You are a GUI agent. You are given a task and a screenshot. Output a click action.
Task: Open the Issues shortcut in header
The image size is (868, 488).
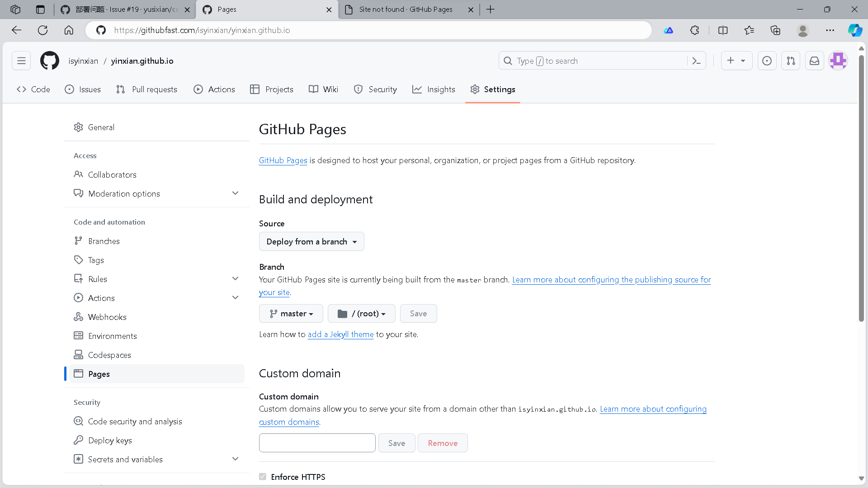coord(767,61)
